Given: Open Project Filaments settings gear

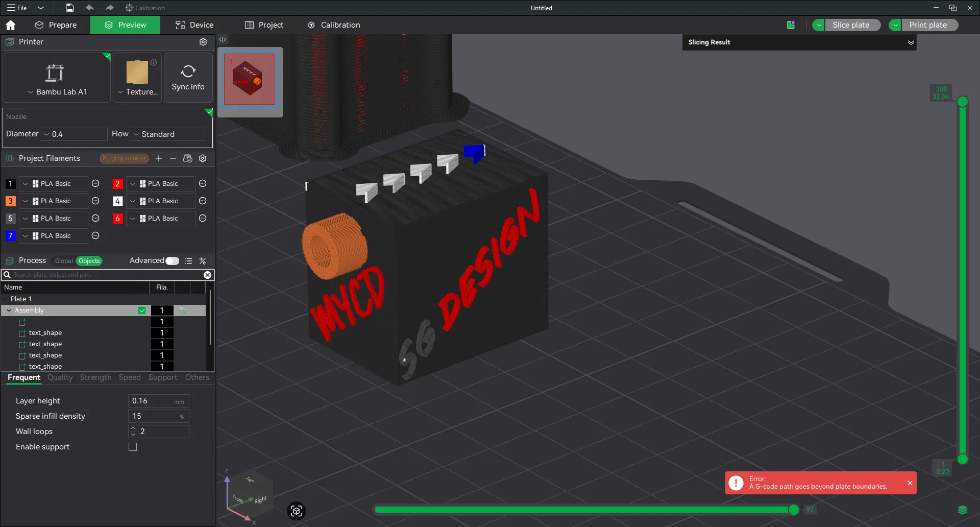Looking at the screenshot, I should [203, 159].
